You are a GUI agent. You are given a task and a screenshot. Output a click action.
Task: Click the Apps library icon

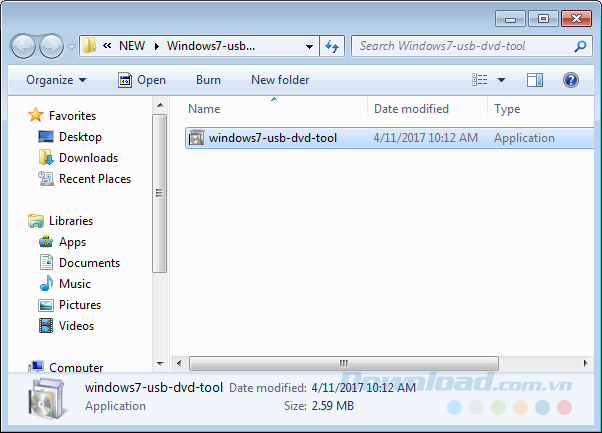point(46,241)
